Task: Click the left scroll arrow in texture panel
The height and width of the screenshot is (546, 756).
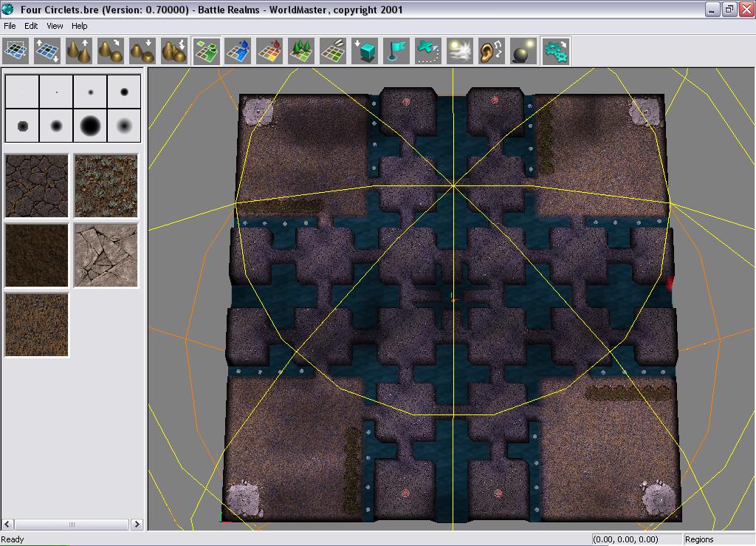Action: pos(8,524)
